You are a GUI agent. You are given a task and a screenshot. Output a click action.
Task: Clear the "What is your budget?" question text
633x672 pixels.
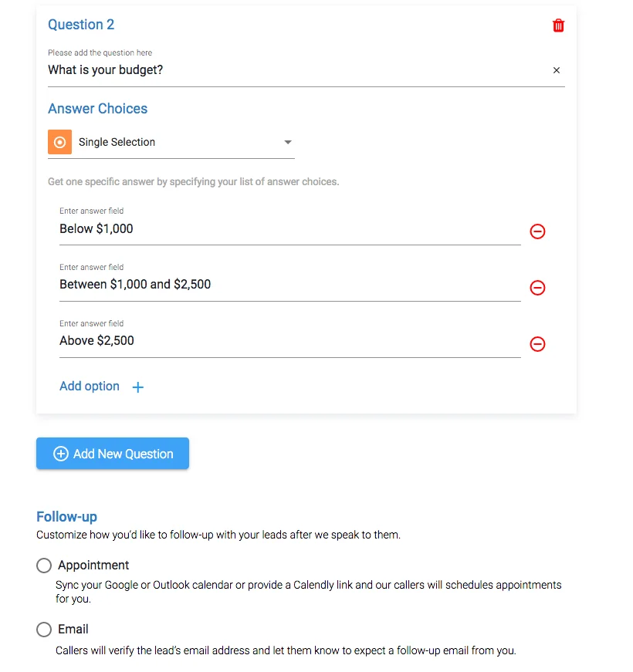tap(557, 70)
